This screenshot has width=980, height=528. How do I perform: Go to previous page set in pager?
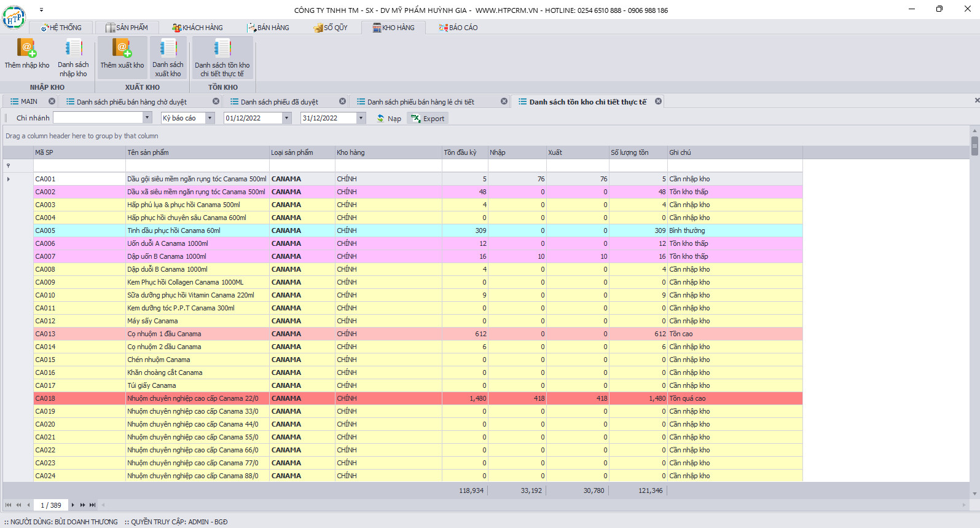coord(18,505)
